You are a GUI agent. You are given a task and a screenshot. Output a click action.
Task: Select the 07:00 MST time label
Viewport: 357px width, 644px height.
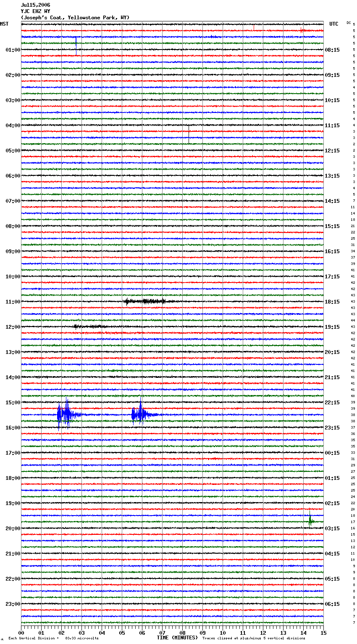[13, 201]
